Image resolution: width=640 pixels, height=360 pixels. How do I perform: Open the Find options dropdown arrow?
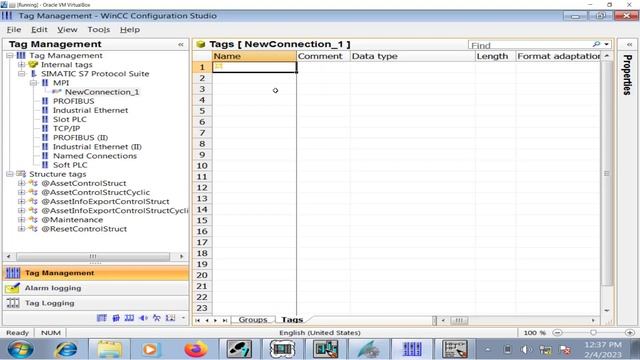607,44
